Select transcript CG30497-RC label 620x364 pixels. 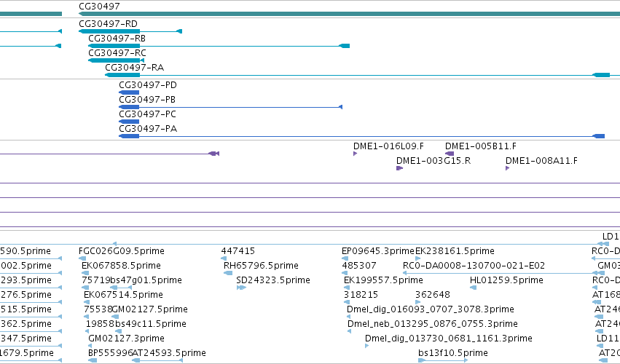point(117,53)
